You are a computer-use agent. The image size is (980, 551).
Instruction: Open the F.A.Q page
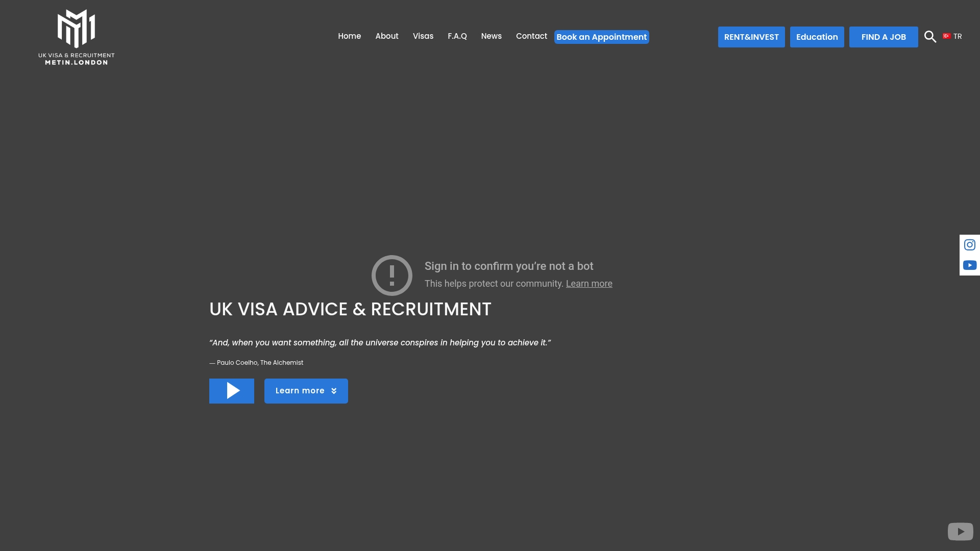click(x=457, y=36)
